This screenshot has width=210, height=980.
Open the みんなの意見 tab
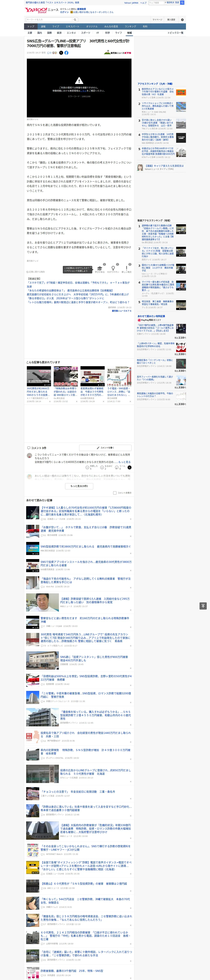(x=111, y=26)
